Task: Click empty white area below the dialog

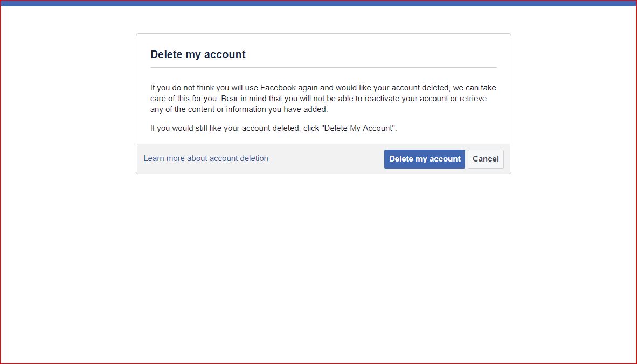Action: pyautogui.click(x=323, y=258)
